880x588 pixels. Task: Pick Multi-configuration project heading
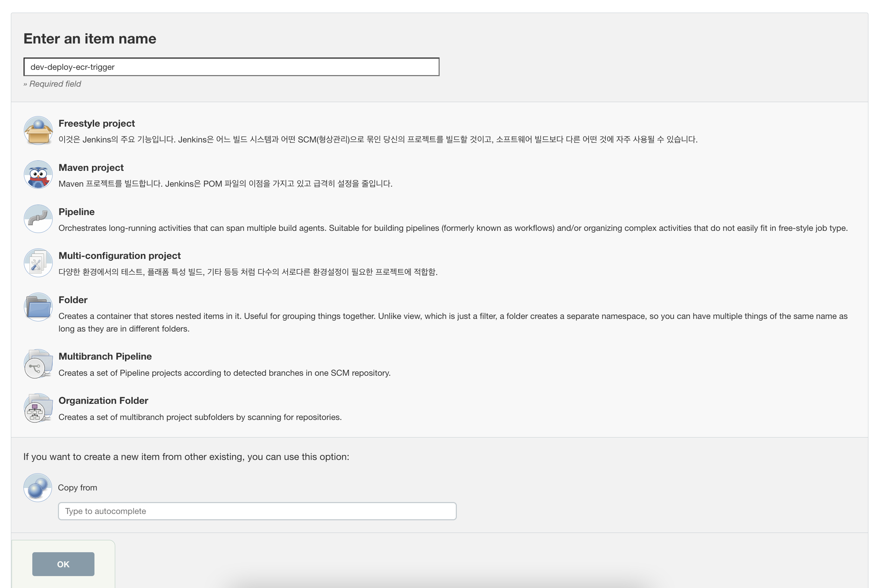click(119, 256)
